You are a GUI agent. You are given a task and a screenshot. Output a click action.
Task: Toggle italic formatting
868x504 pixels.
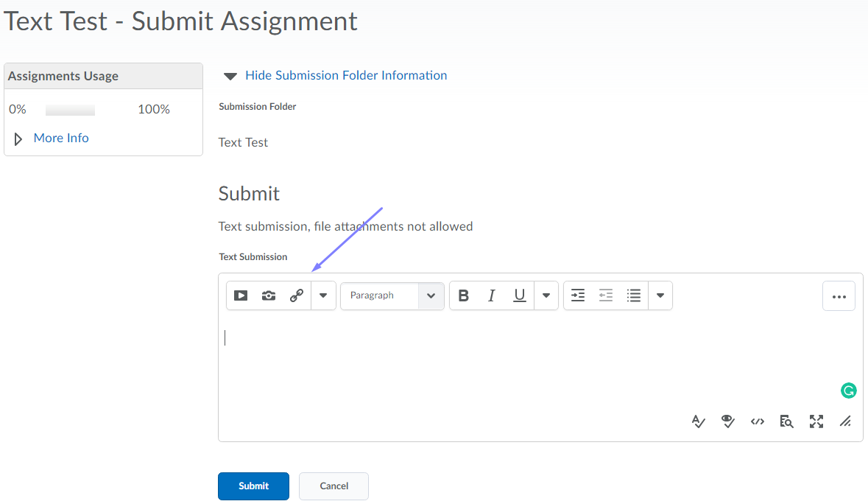[x=491, y=295]
